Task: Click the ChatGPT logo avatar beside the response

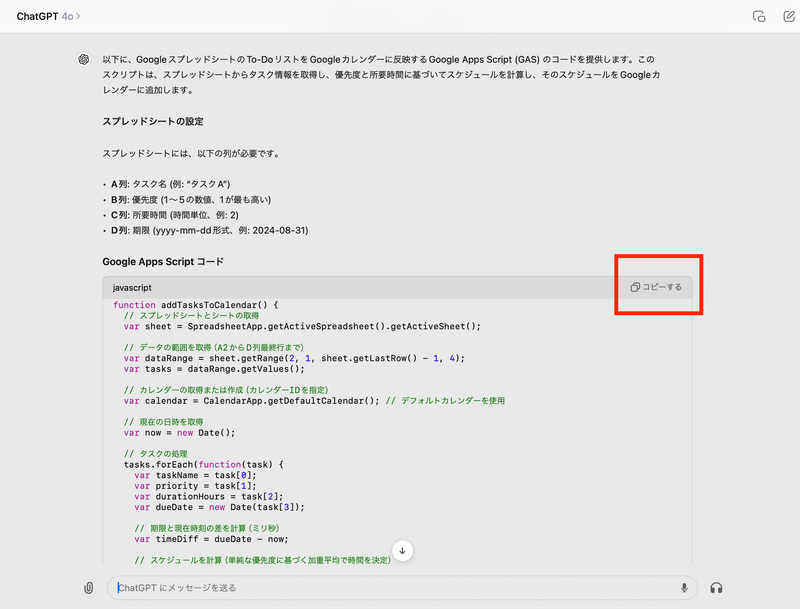Action: (x=84, y=60)
